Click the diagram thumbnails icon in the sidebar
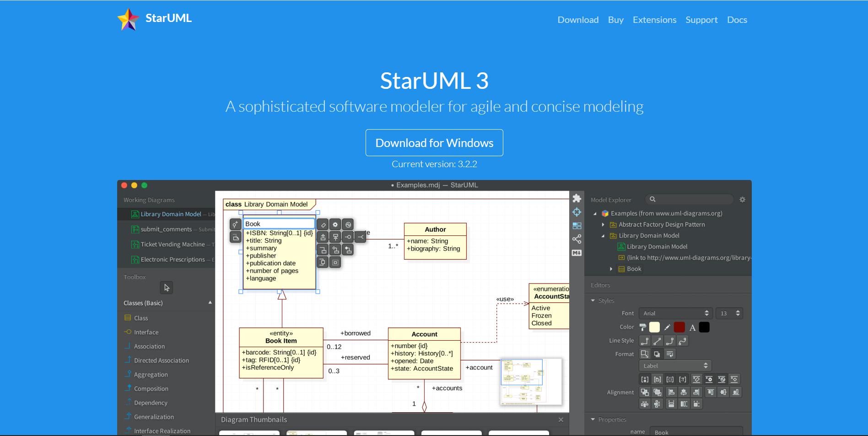 pos(577,226)
